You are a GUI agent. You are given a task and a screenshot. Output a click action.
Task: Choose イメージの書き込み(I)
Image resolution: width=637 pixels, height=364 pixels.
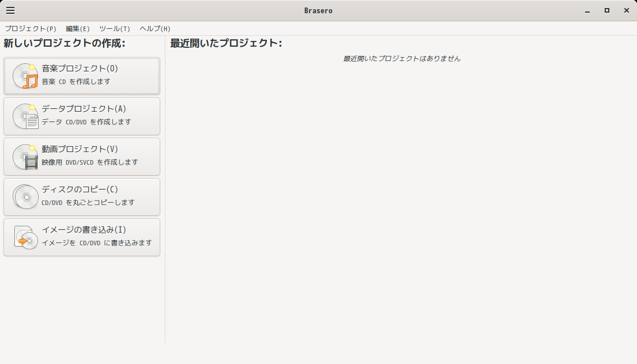click(x=82, y=237)
